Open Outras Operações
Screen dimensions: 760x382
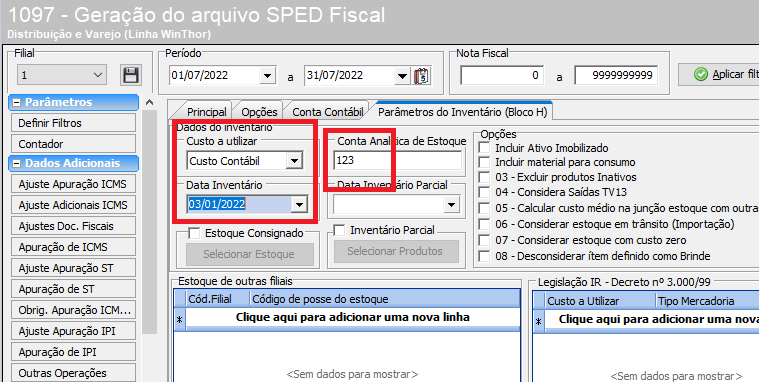(73, 373)
